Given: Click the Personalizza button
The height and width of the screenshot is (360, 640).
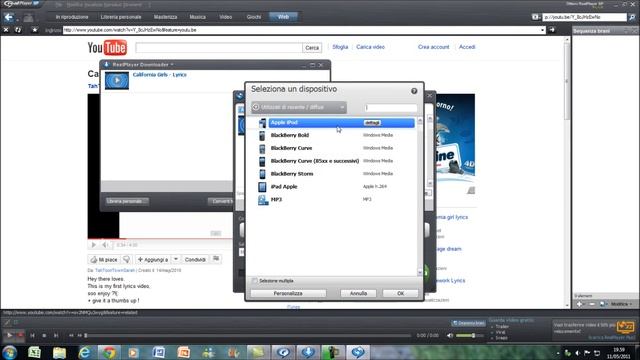Looking at the screenshot, I should (288, 293).
